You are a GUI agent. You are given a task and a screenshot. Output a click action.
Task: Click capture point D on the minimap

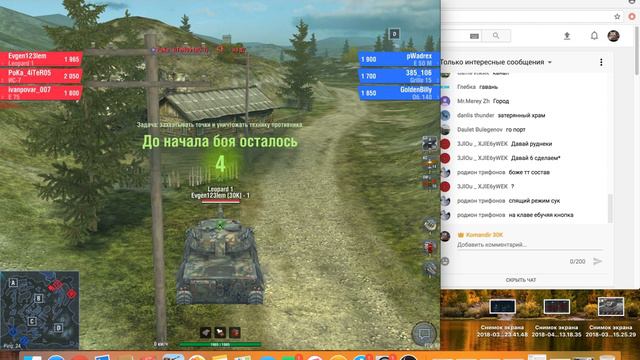(58, 327)
